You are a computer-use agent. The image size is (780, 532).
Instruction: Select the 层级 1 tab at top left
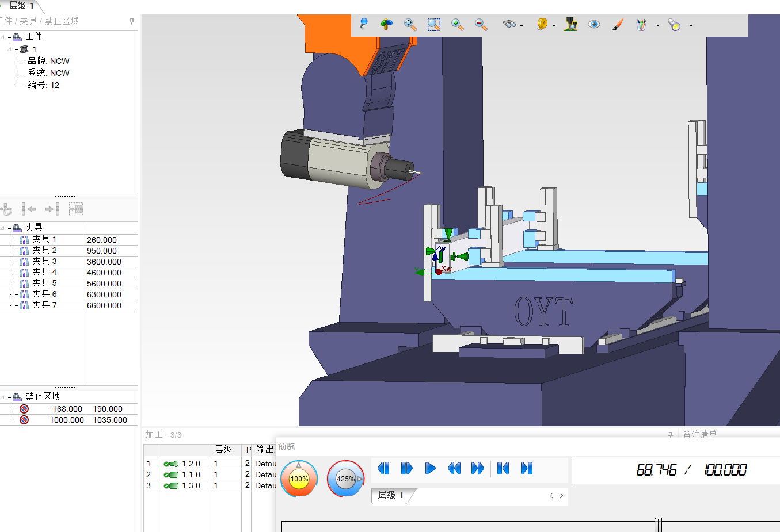click(x=21, y=6)
